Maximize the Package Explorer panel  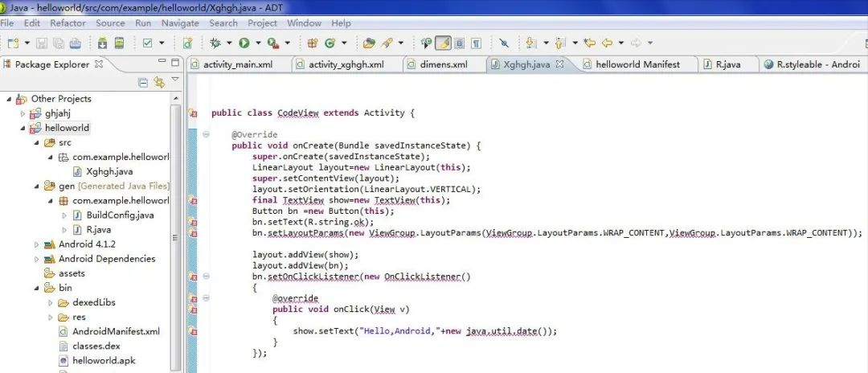(x=175, y=63)
